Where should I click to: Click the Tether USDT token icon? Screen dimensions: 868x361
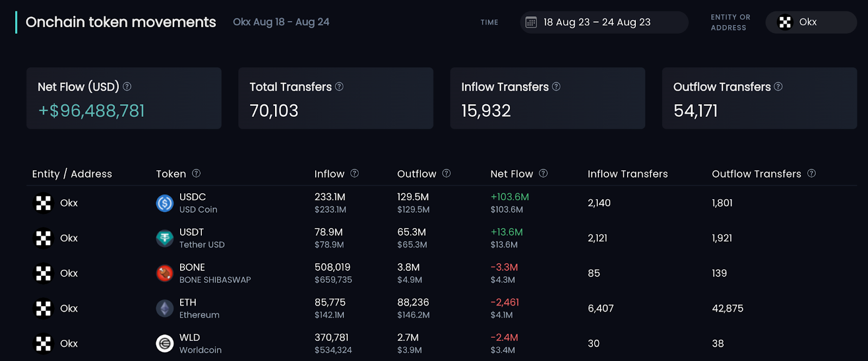click(164, 238)
